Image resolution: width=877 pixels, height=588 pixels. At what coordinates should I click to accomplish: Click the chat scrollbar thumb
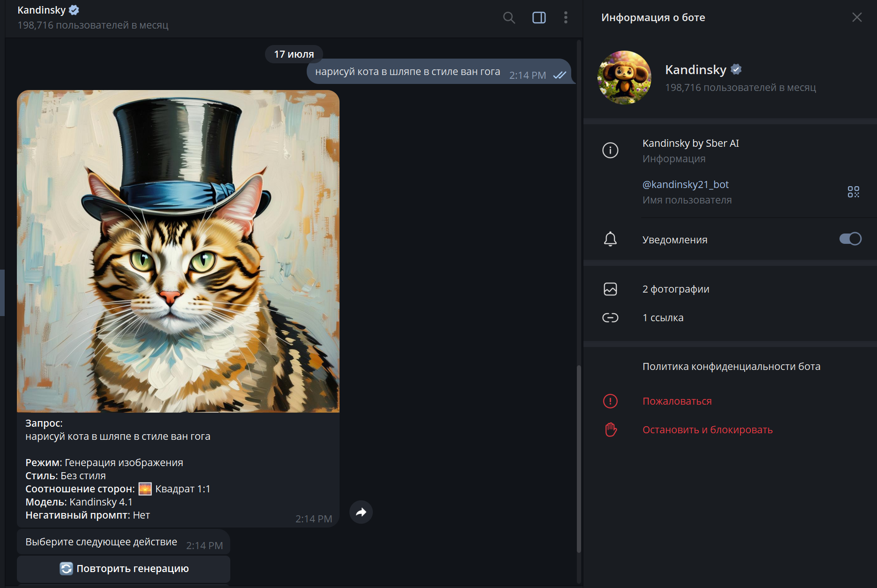(x=579, y=459)
